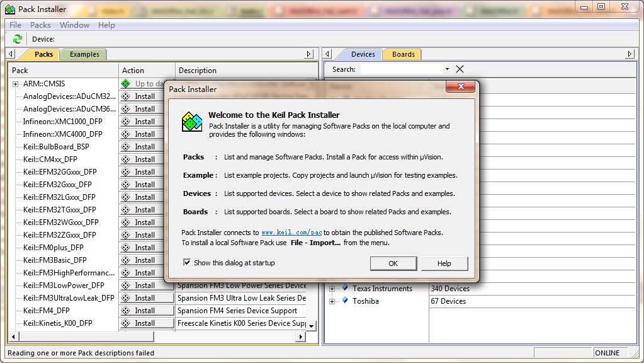Open the Search dropdown arrow

[447, 69]
